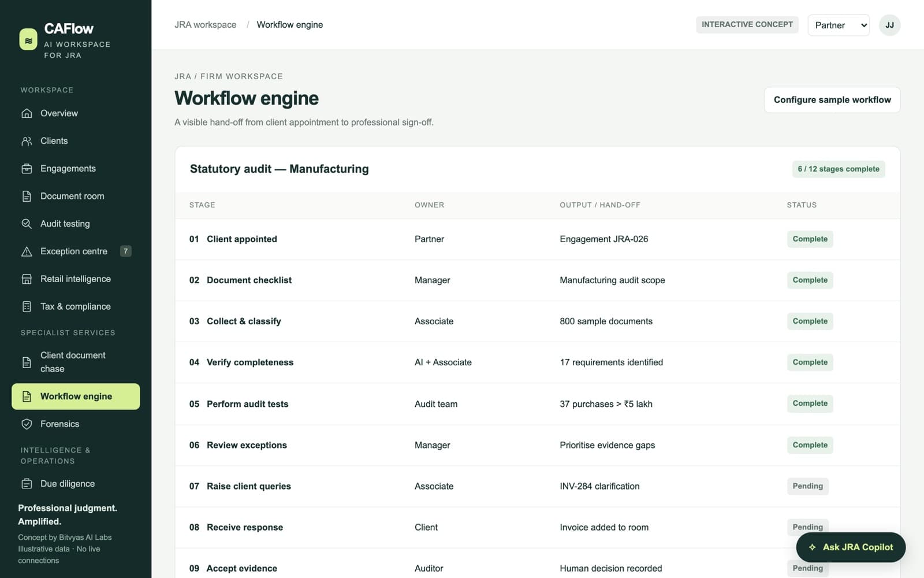Open the Ask JRA Copilot assistant

point(851,547)
